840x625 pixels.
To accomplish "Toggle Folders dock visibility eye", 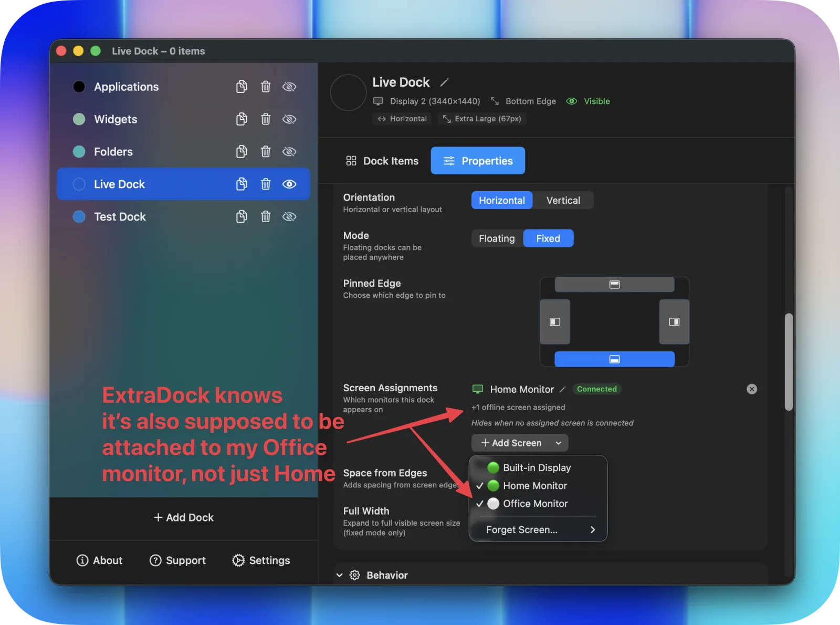I will coord(289,152).
